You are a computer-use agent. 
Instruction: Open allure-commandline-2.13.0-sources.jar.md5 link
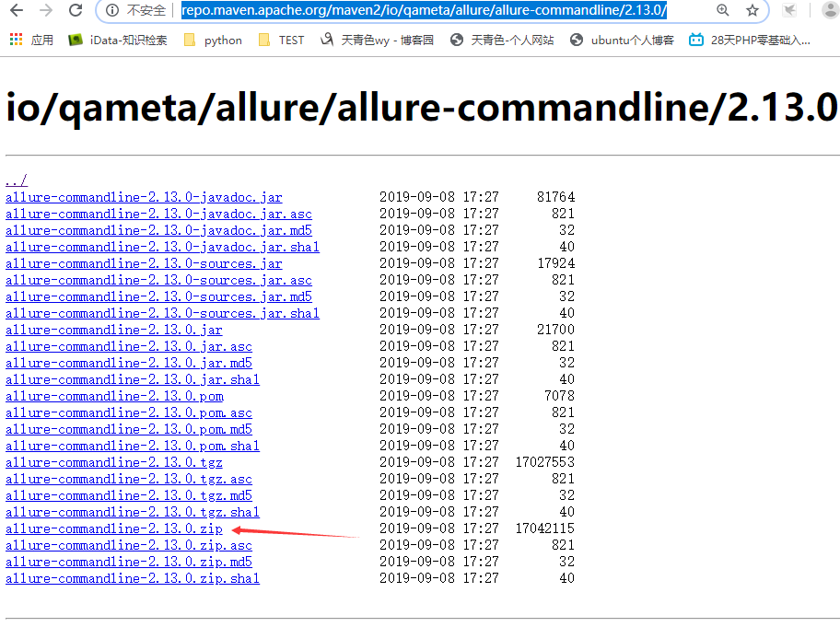(x=158, y=296)
